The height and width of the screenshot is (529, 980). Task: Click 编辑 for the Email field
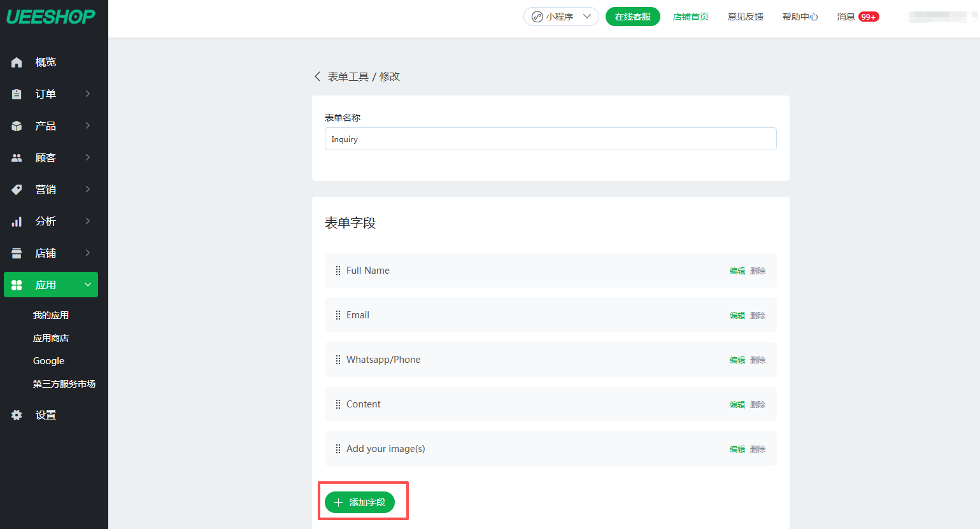click(737, 316)
